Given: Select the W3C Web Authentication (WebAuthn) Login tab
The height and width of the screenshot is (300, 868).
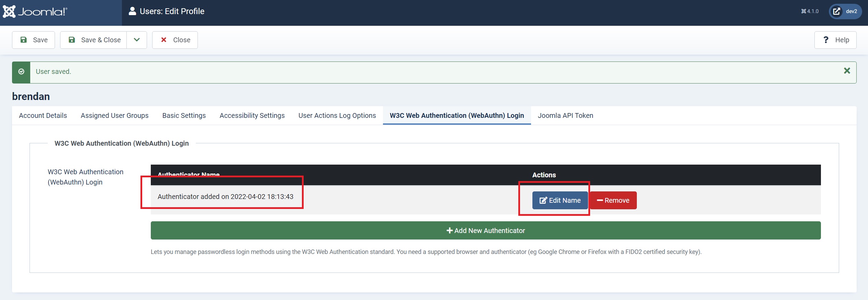Looking at the screenshot, I should [457, 115].
